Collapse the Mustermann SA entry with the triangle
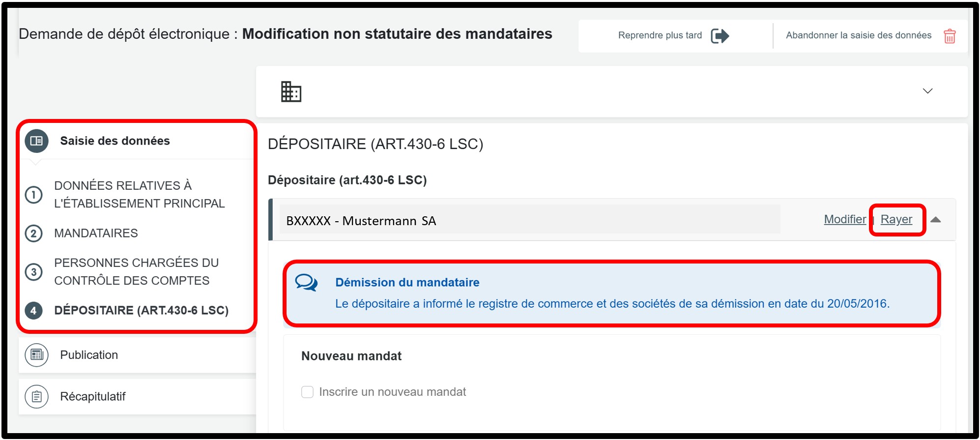 coord(936,220)
